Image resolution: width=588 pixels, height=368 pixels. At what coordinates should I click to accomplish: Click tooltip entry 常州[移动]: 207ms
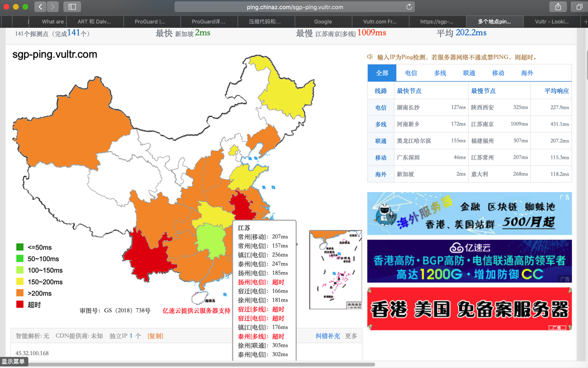(263, 237)
